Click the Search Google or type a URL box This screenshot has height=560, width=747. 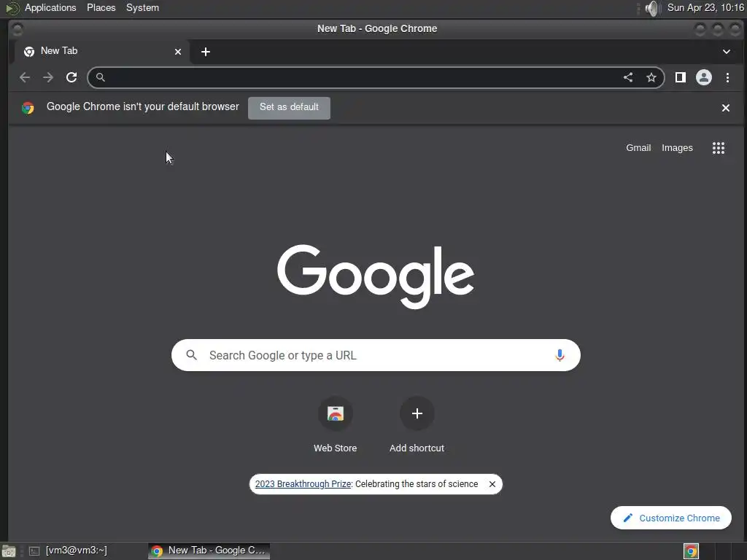[x=376, y=355]
